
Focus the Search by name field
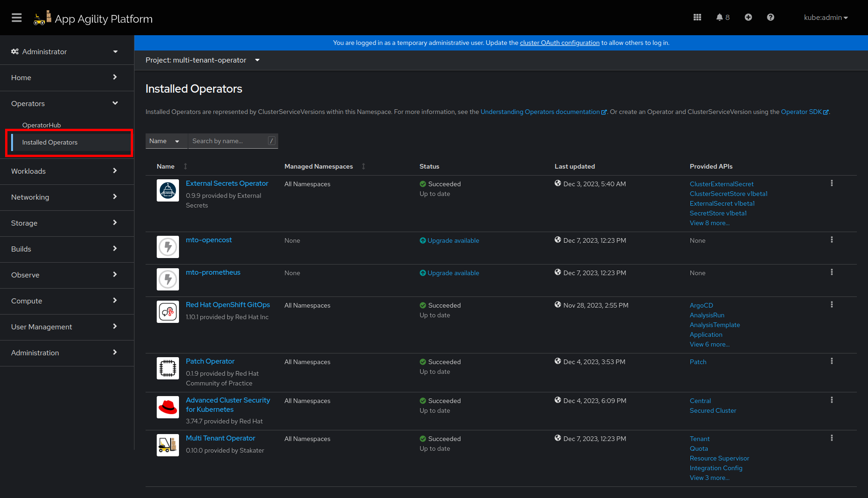click(x=229, y=141)
